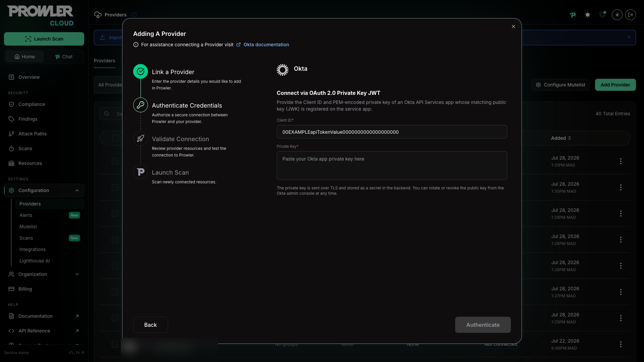Click the Service status link
This screenshot has height=362, width=644.
[16, 353]
